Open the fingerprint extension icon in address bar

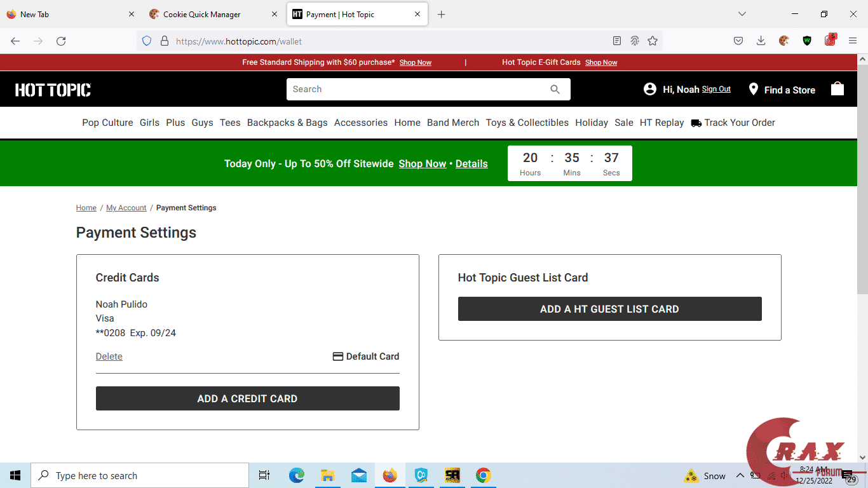[634, 41]
